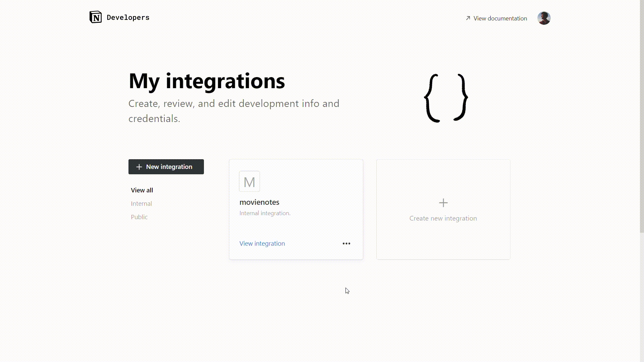This screenshot has height=362, width=644.
Task: Click the movienotes M integration icon
Action: 250,181
